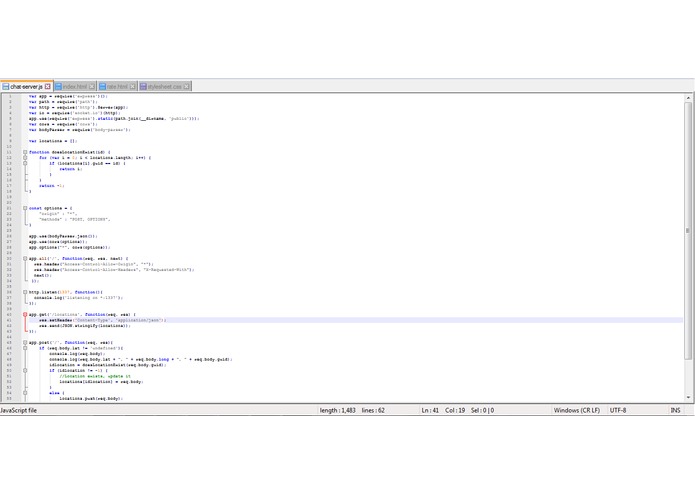Click the file icon on stylesheet.css tab
This screenshot has width=695, height=494.
pyautogui.click(x=143, y=86)
